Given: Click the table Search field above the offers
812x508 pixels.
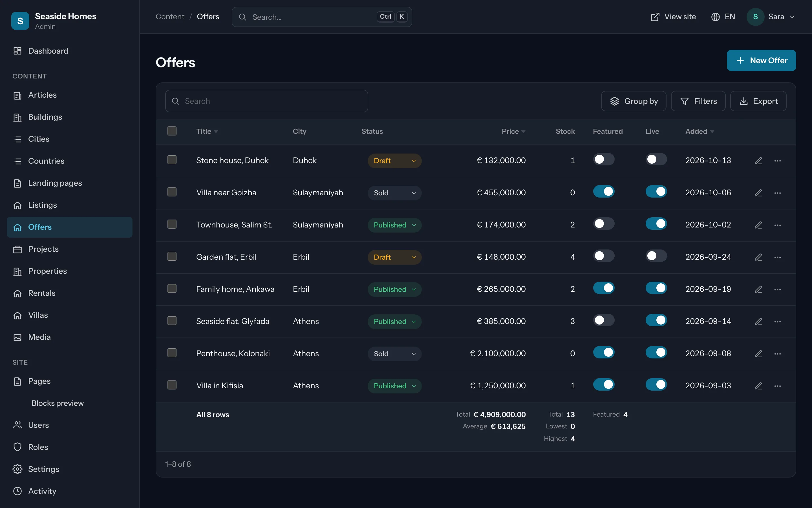Looking at the screenshot, I should [266, 101].
